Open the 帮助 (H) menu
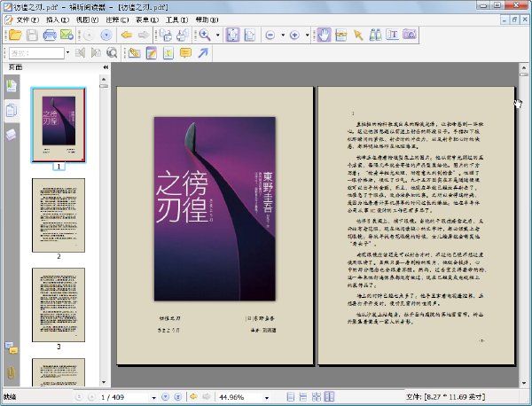532x406 pixels. click(207, 20)
